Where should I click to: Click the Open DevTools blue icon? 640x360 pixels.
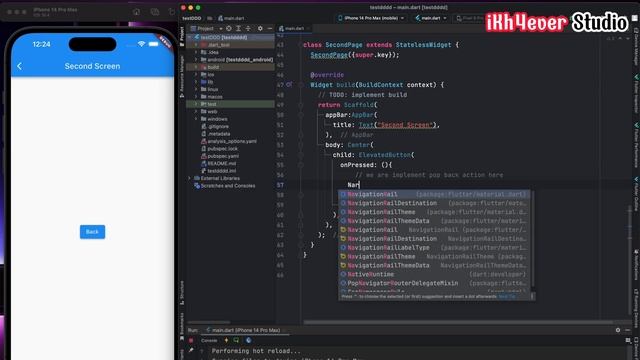[248, 340]
